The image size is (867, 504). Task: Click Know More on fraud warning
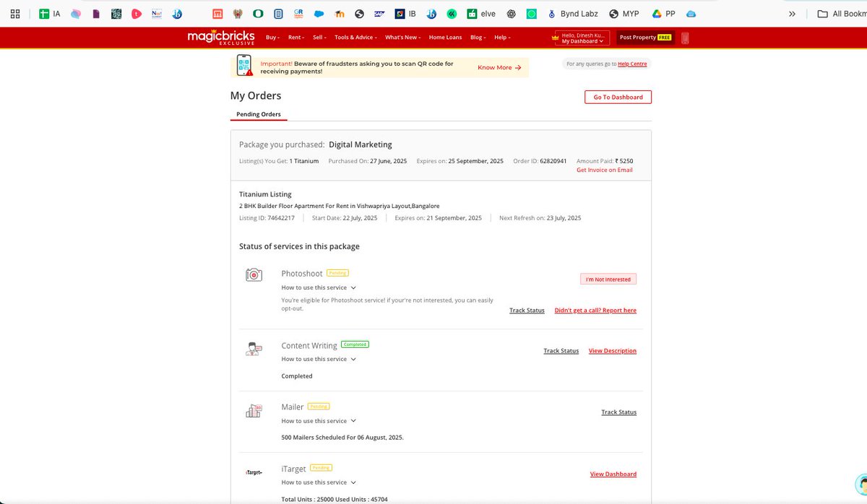[x=499, y=67]
